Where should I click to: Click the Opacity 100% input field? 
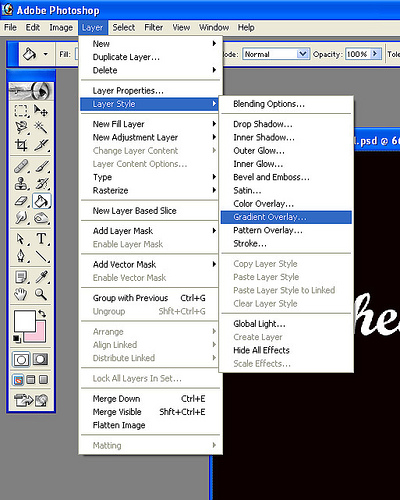click(358, 54)
